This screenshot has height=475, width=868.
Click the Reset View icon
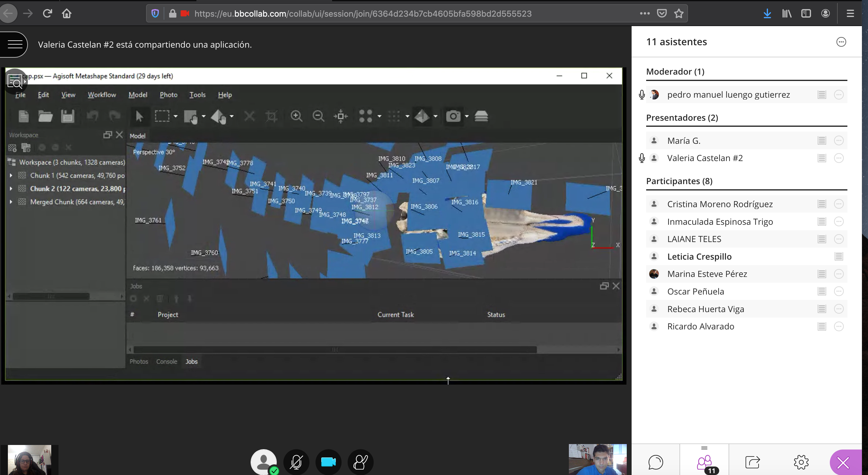[x=341, y=116]
